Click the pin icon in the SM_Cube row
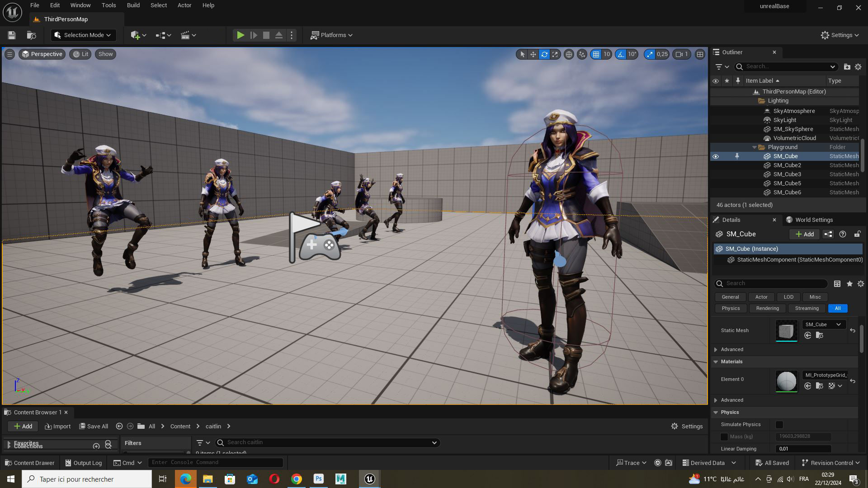Screen dimensions: 868x488 coord(737,156)
